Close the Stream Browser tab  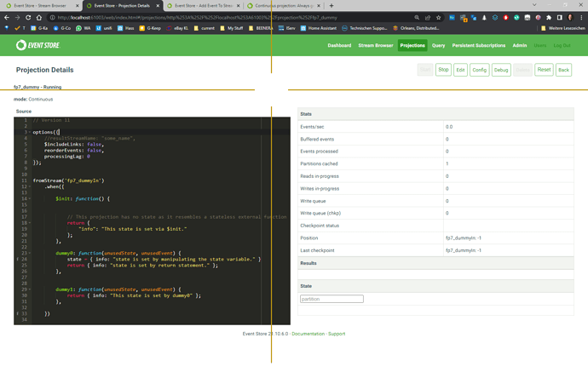pyautogui.click(x=78, y=6)
